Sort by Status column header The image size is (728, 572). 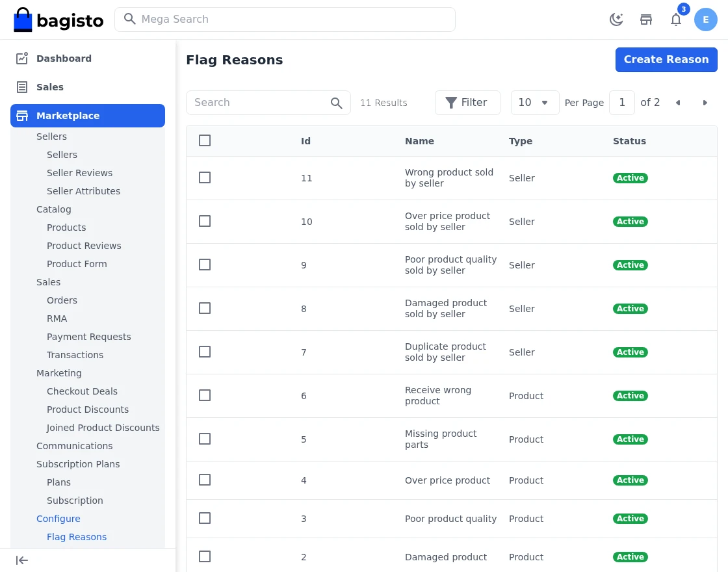point(629,141)
